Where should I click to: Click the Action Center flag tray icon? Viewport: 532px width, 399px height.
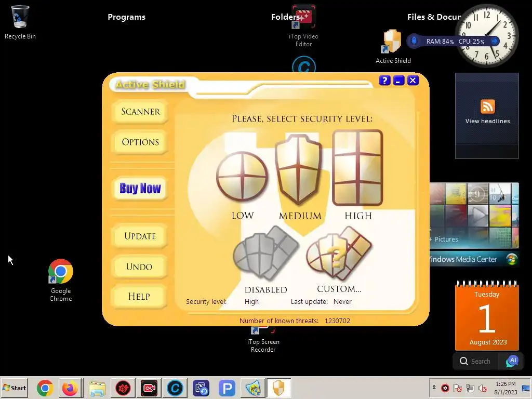(x=457, y=388)
